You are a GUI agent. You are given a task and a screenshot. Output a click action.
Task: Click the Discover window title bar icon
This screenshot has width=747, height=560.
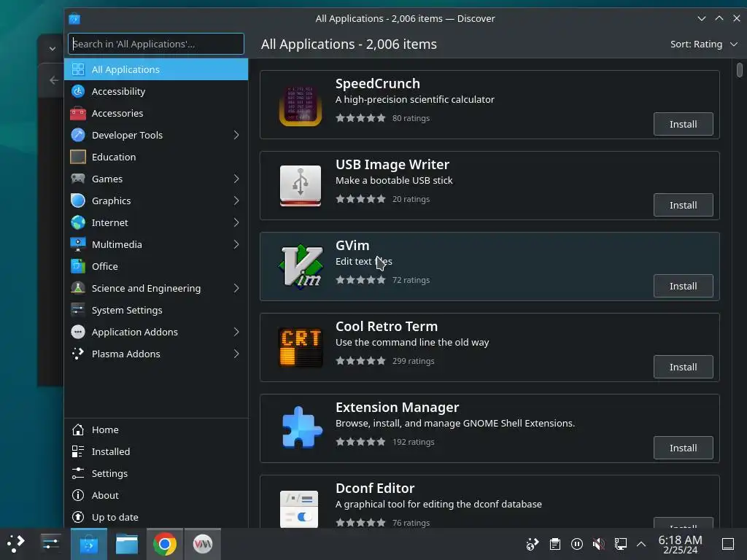pos(74,18)
